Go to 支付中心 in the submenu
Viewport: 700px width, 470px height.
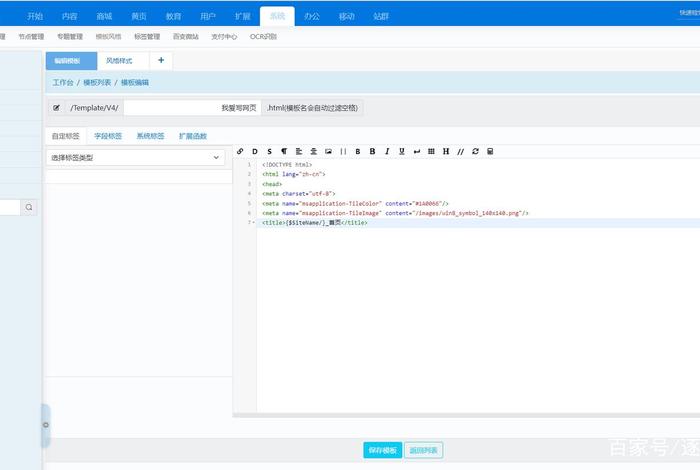point(224,37)
